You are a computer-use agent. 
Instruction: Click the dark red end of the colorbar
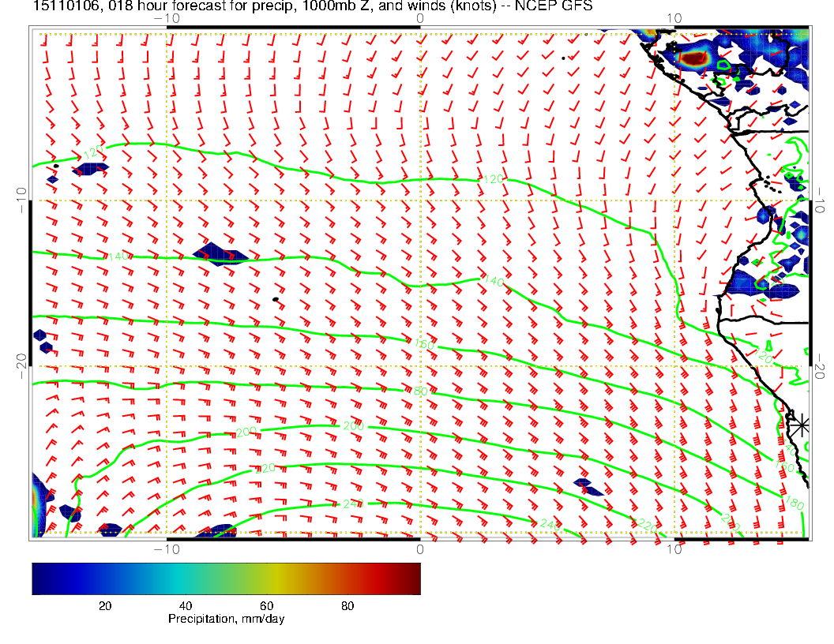click(x=414, y=578)
